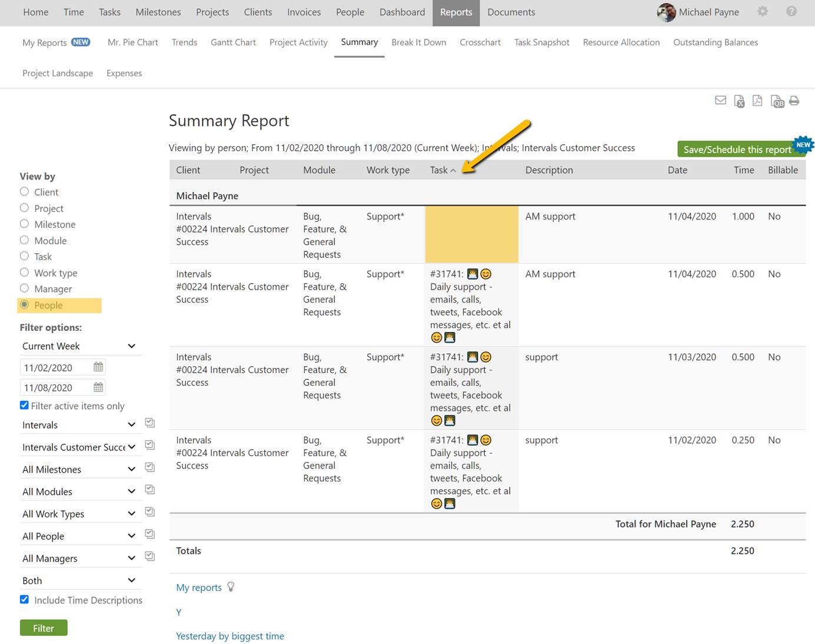Uncheck Filter active items only
The width and height of the screenshot is (815, 644).
pos(24,406)
